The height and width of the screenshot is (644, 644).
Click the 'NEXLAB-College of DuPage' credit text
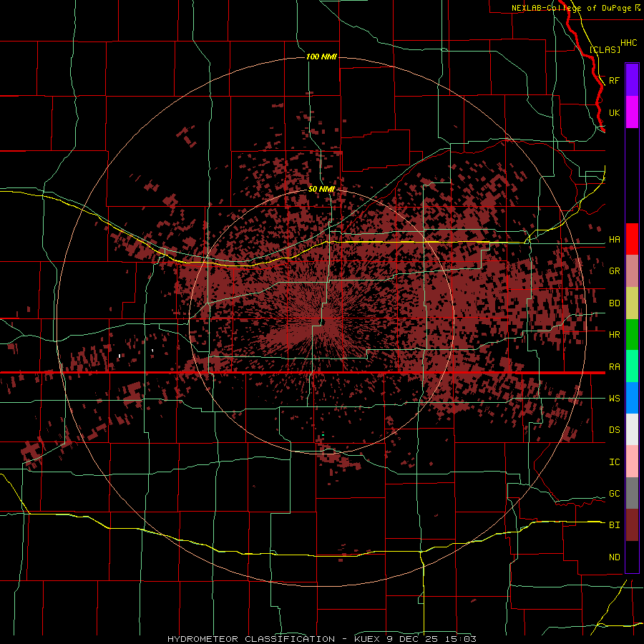coord(571,8)
